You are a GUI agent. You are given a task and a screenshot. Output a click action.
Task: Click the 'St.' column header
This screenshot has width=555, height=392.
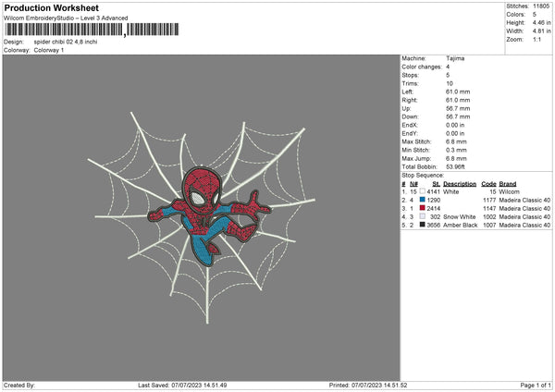tap(436, 184)
